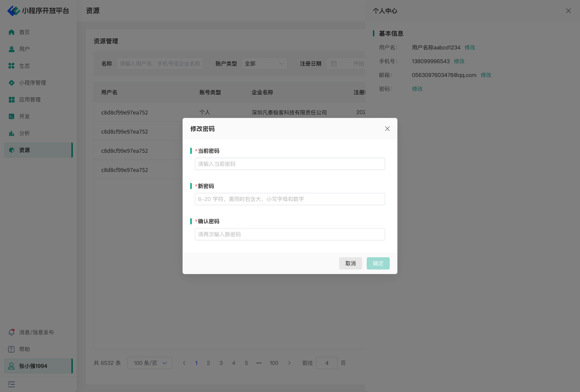Open 应用管理 menu item
580x392 pixels.
30,100
